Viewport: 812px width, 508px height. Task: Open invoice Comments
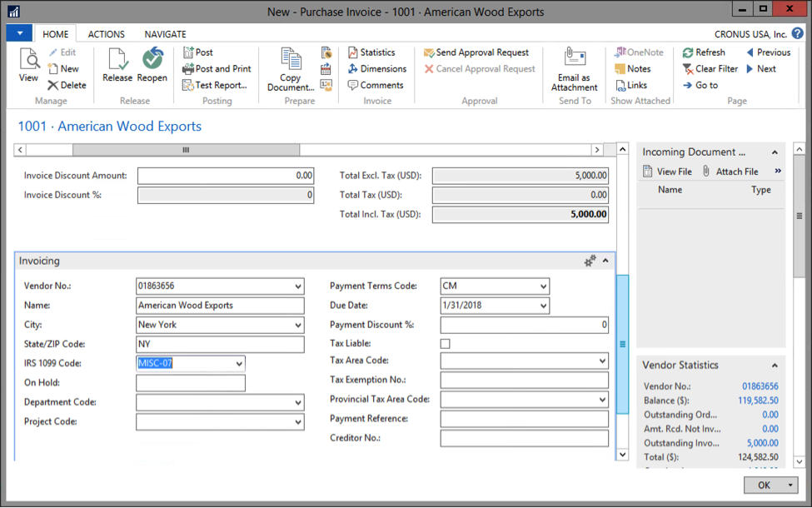click(x=376, y=85)
